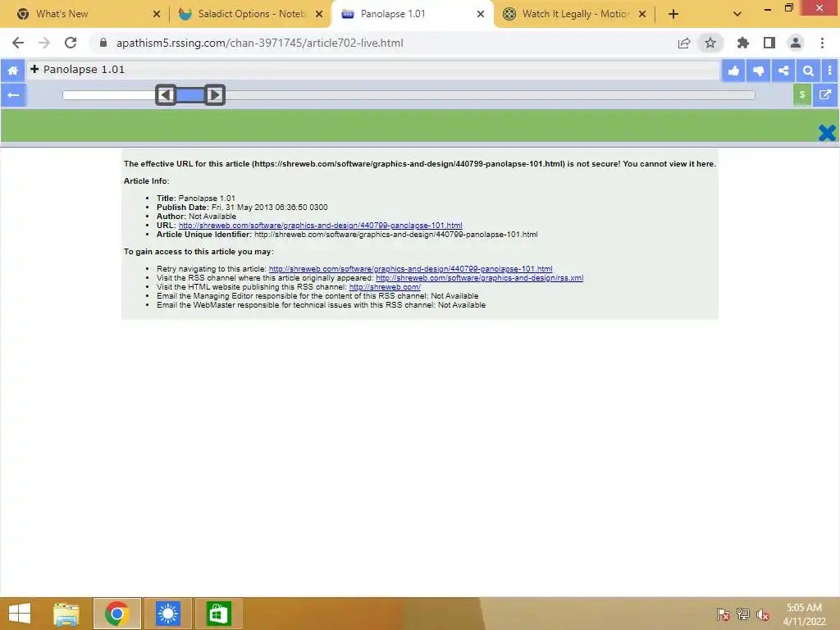Viewport: 840px width, 630px height.
Task: Reload the current page
Action: (x=71, y=43)
